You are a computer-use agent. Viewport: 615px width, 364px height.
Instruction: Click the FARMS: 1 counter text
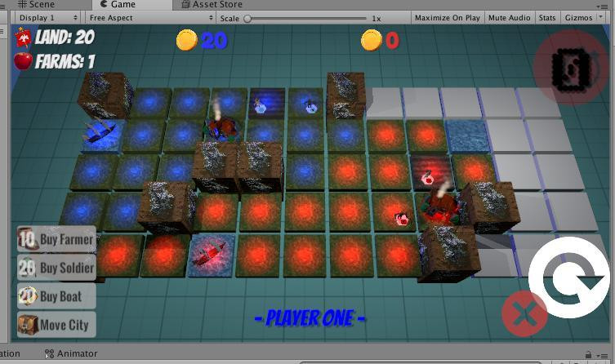tap(65, 61)
